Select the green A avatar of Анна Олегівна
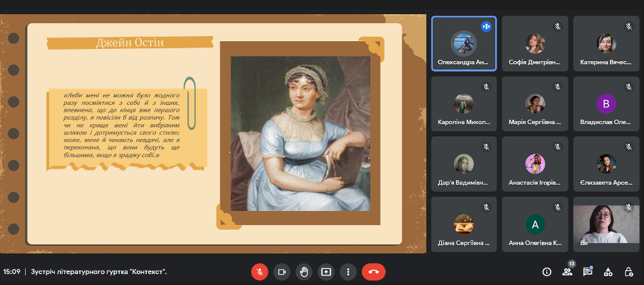The image size is (644, 285). 535,225
